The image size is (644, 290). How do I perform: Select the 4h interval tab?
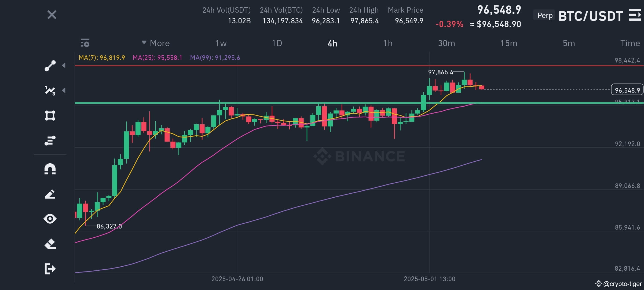pos(332,44)
